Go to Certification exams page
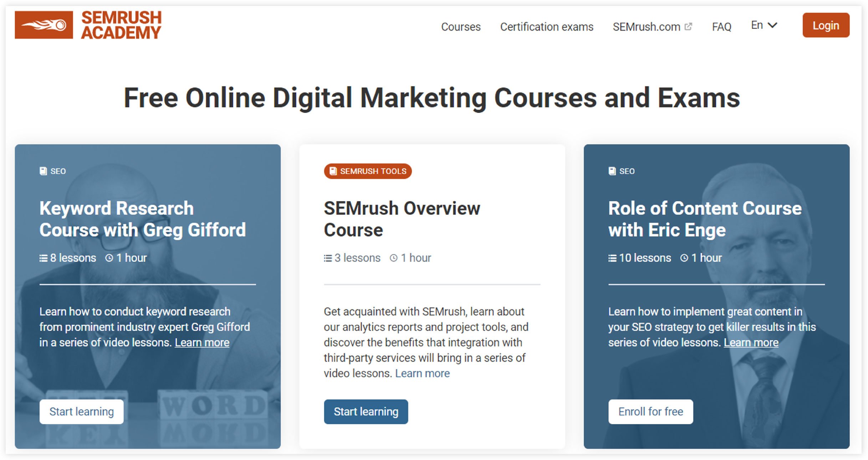The height and width of the screenshot is (460, 868). pos(547,27)
